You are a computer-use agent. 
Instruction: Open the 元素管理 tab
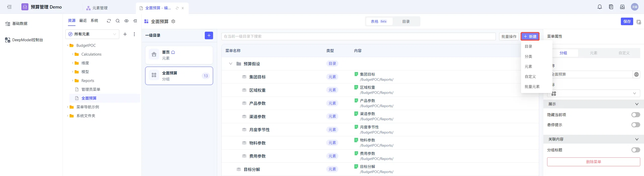97,8
